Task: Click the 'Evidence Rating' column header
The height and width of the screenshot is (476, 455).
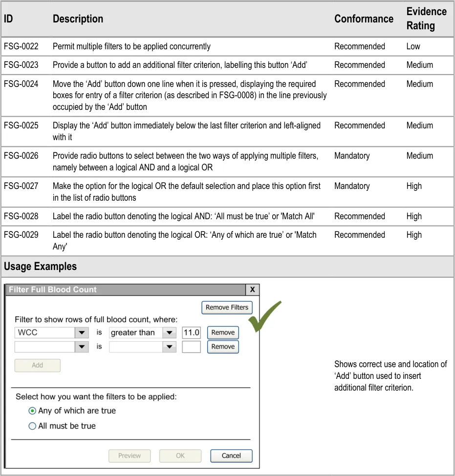Action: coord(426,19)
